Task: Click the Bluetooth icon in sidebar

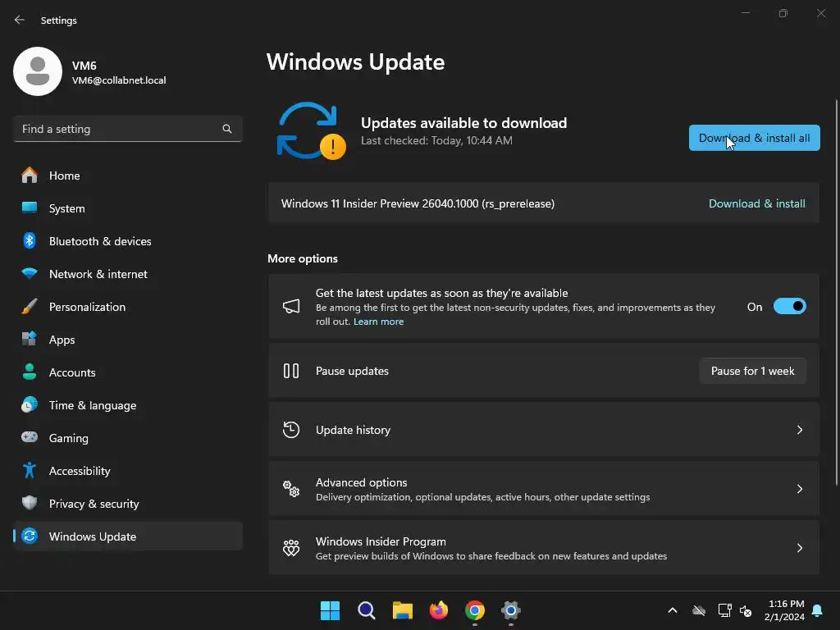Action: 30,240
